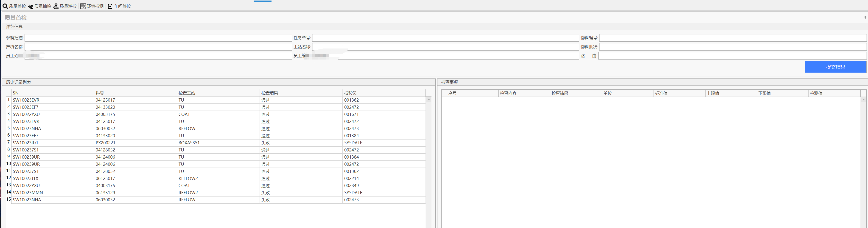Click 通过 result in row 1
The width and height of the screenshot is (868, 228).
point(301,100)
